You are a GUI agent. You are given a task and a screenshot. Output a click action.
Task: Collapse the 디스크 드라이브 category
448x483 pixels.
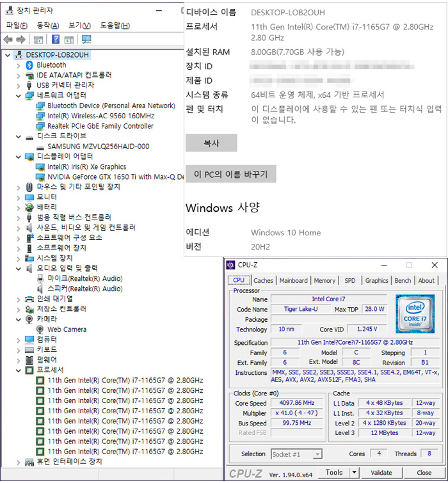click(19, 136)
